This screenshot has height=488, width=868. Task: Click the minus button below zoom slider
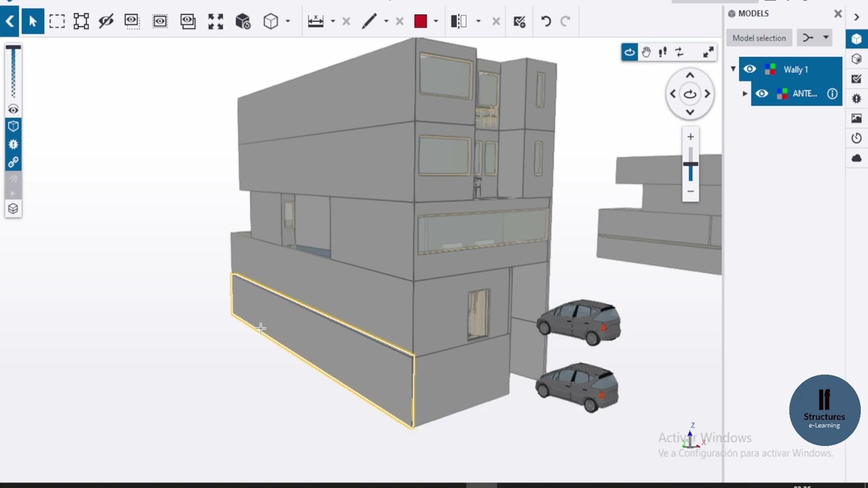click(690, 191)
